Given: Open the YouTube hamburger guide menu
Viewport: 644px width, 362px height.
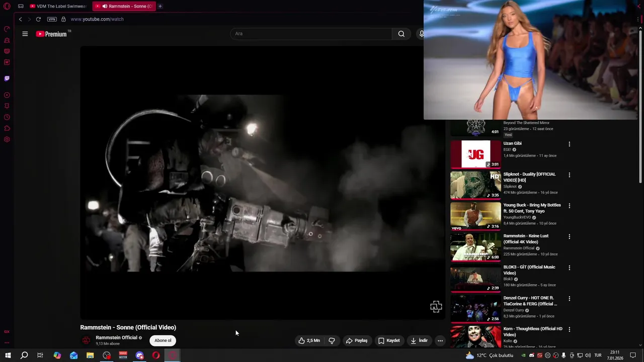Looking at the screenshot, I should click(25, 34).
